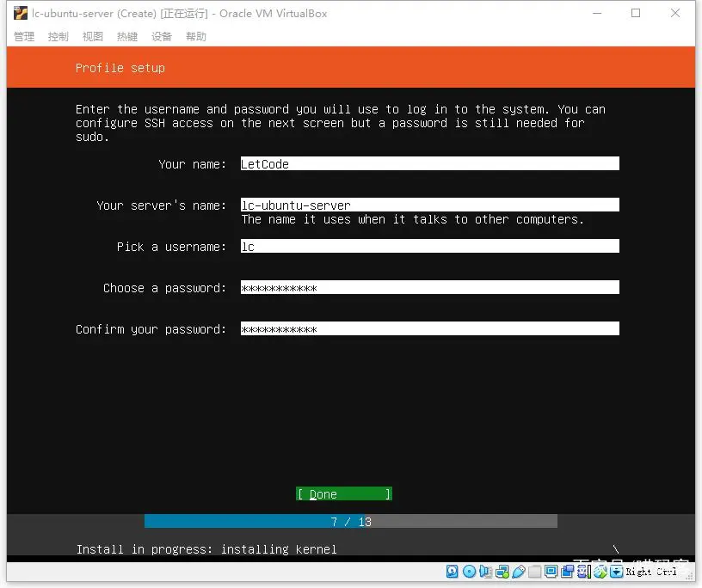702x588 pixels.
Task: Click the VirtualBox icon in the title bar
Action: (x=21, y=14)
